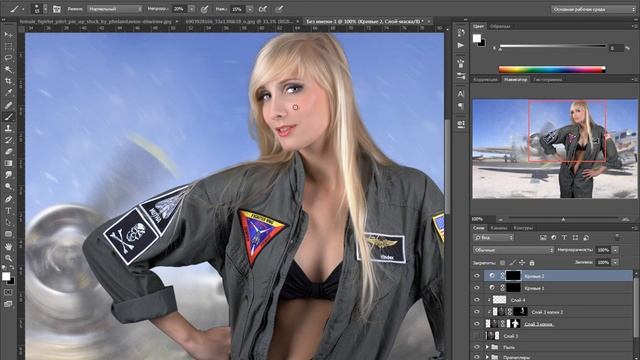Adjust the Navigator zoom slider

[563, 220]
